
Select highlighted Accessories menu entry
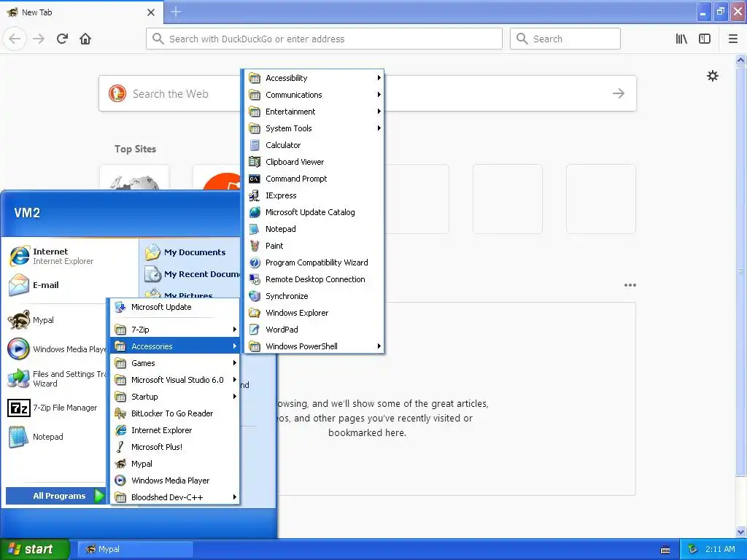click(x=174, y=346)
